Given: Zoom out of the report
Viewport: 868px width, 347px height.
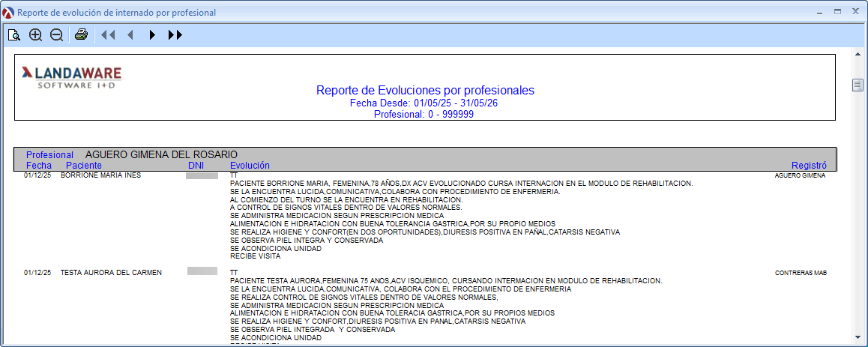Looking at the screenshot, I should pos(56,35).
